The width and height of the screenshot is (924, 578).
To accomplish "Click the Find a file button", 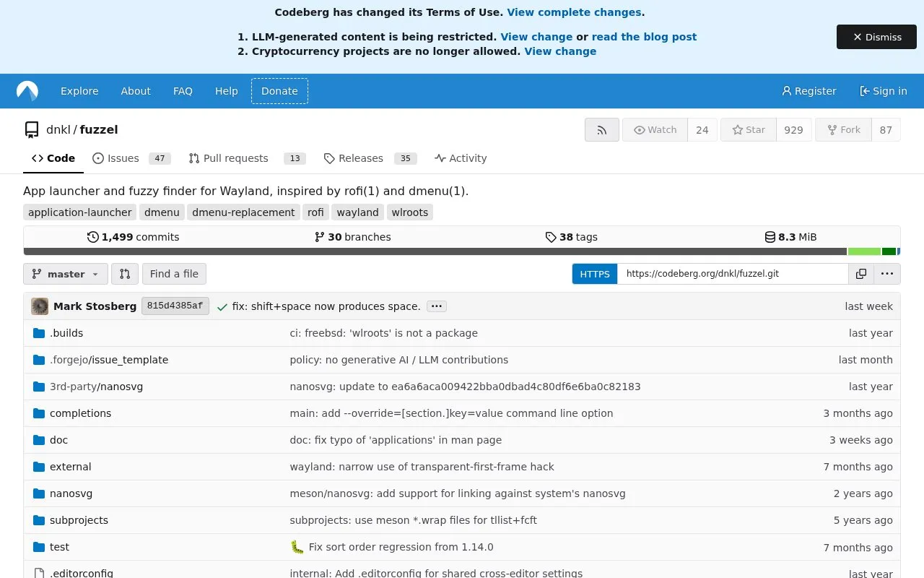I will pyautogui.click(x=174, y=274).
